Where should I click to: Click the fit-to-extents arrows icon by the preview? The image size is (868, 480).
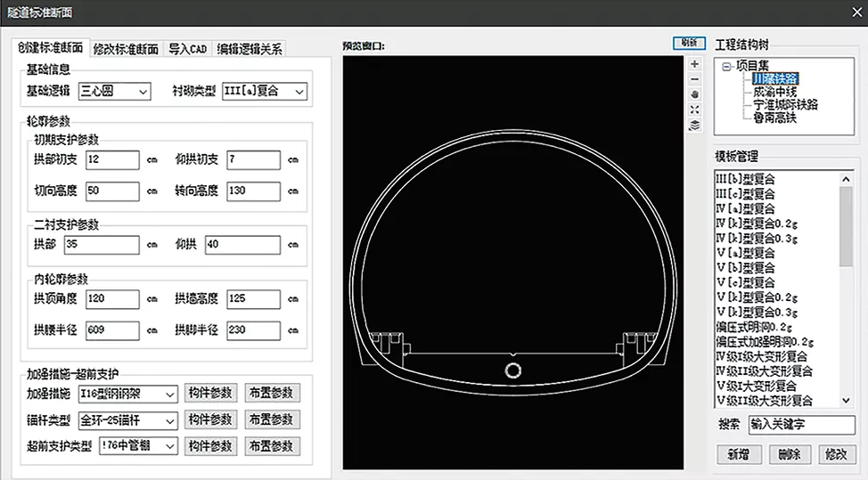click(695, 110)
